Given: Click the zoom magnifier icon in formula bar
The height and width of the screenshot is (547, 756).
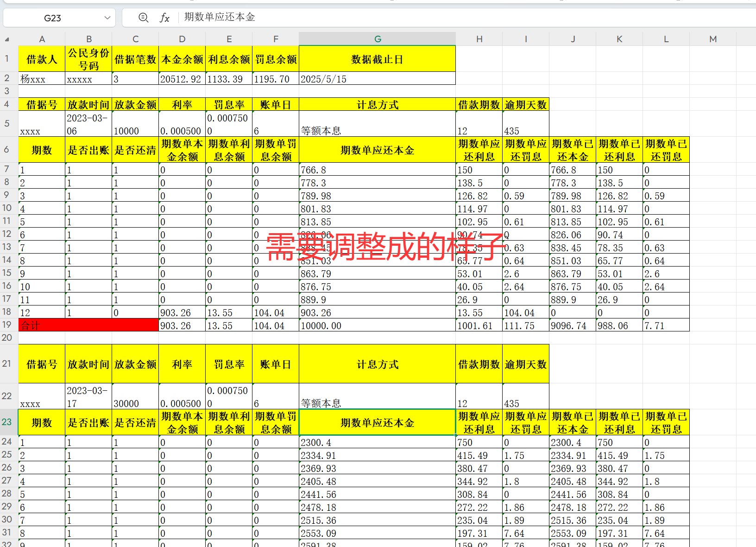Looking at the screenshot, I should coord(144,18).
